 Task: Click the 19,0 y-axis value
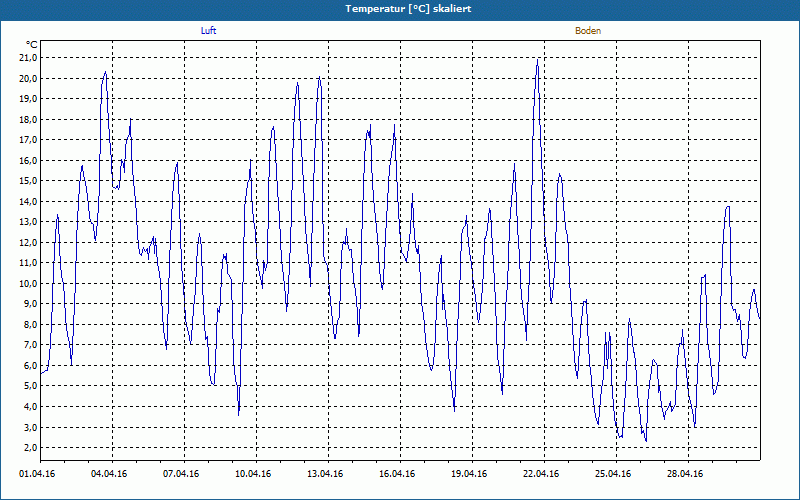pos(28,99)
